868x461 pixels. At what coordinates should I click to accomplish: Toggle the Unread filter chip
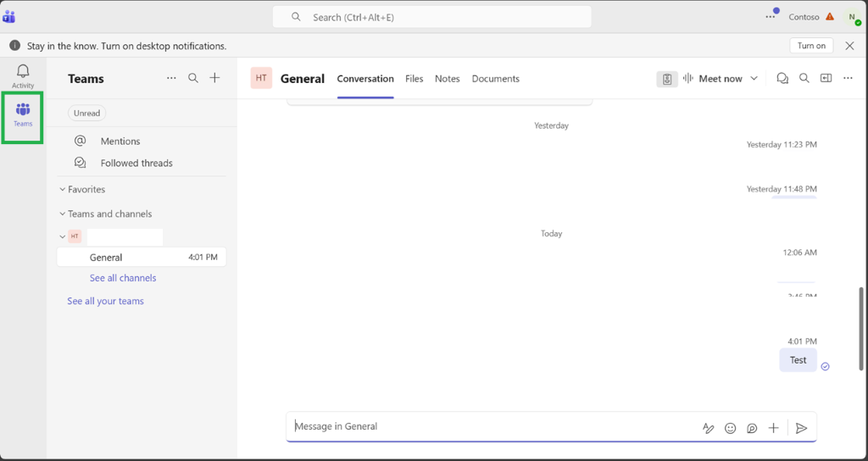(87, 113)
